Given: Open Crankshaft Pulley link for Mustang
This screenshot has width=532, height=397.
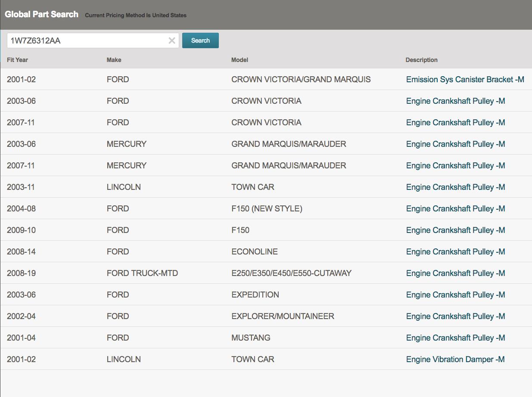Looking at the screenshot, I should 455,338.
